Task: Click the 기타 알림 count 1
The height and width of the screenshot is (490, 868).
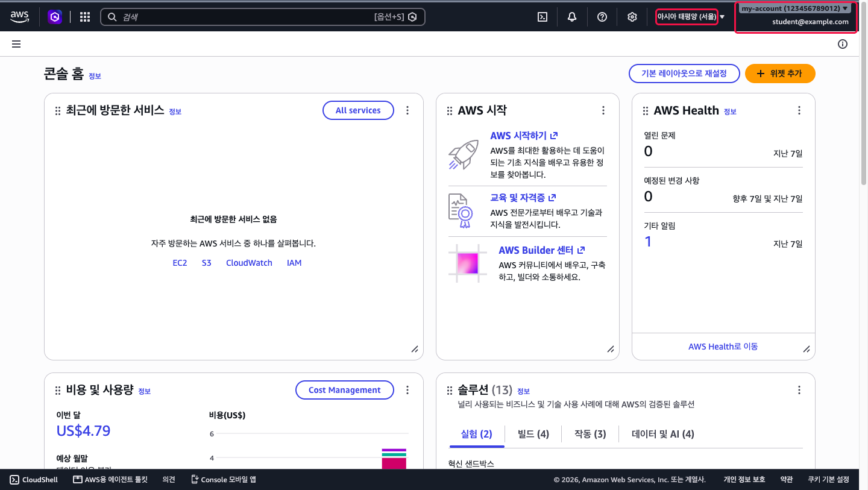Action: (x=648, y=242)
